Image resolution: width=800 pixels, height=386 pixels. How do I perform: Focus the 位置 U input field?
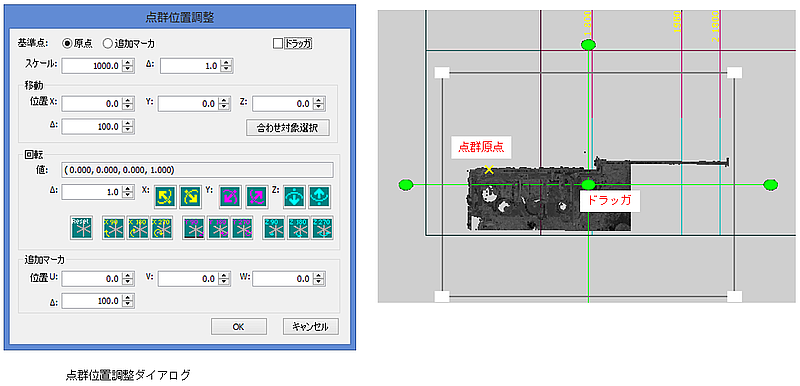[x=92, y=279]
